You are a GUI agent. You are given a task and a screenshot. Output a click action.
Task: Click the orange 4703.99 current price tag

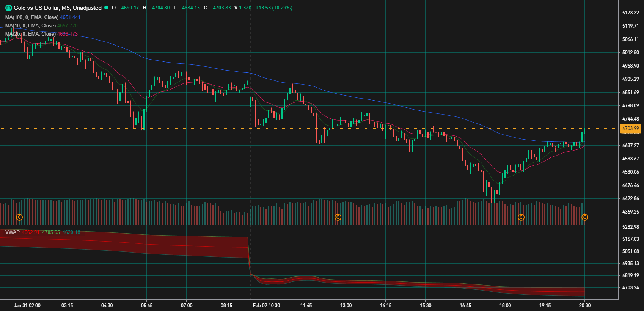(x=630, y=129)
